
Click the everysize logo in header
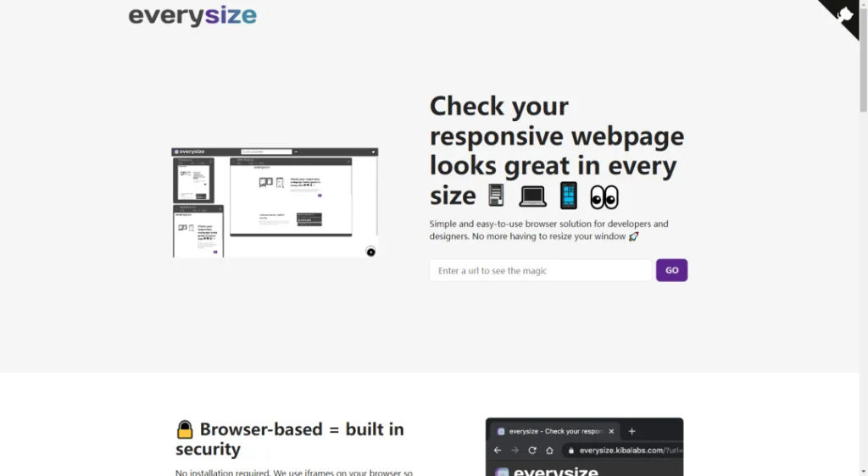point(192,15)
